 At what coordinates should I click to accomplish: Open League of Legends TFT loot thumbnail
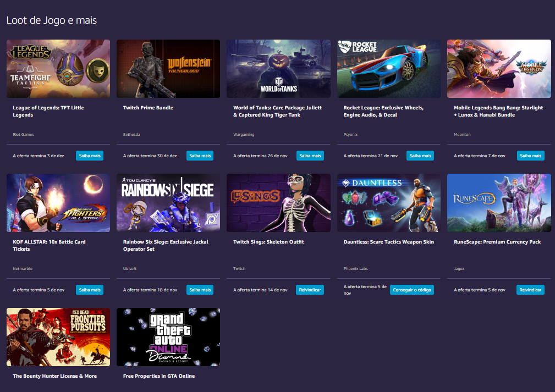click(58, 69)
